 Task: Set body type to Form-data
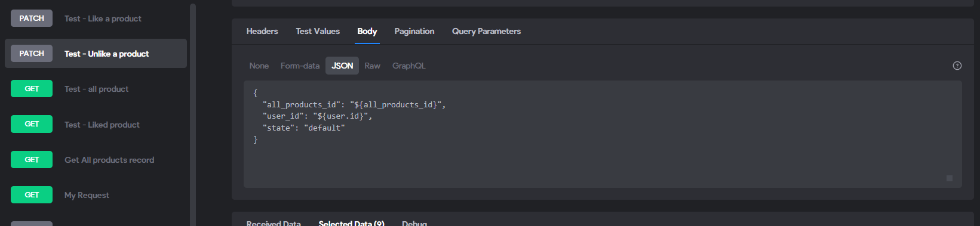point(300,66)
